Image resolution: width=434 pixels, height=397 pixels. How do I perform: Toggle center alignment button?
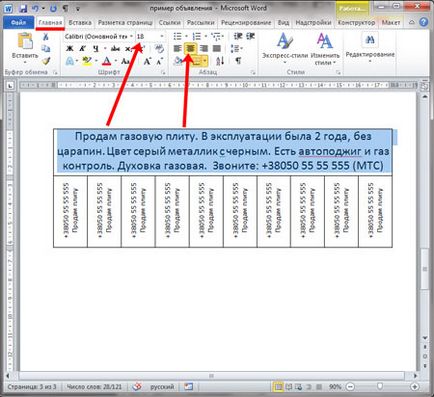tap(190, 49)
